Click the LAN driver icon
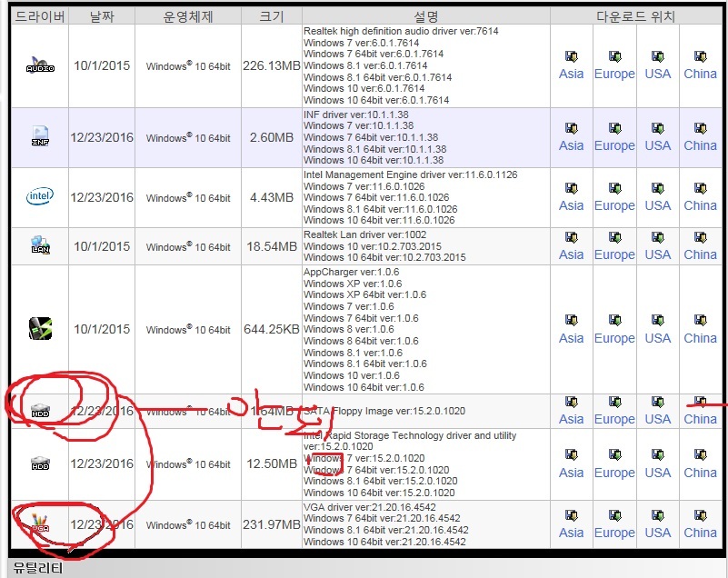The height and width of the screenshot is (578, 728). 40,244
